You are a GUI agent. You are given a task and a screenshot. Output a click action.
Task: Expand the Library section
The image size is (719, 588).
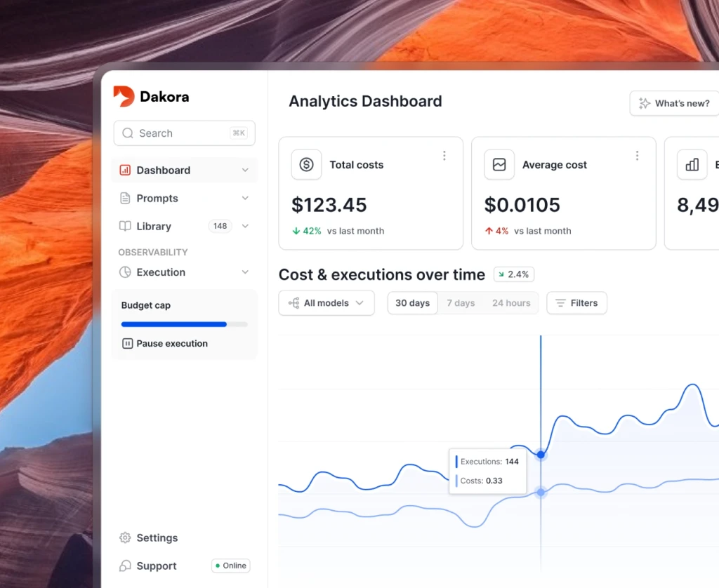(x=245, y=226)
